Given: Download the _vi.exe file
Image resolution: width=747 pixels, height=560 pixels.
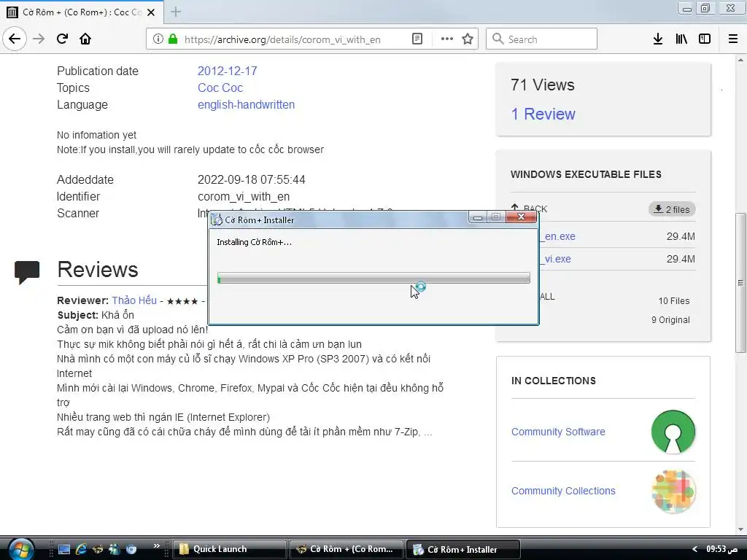Looking at the screenshot, I should [x=556, y=259].
